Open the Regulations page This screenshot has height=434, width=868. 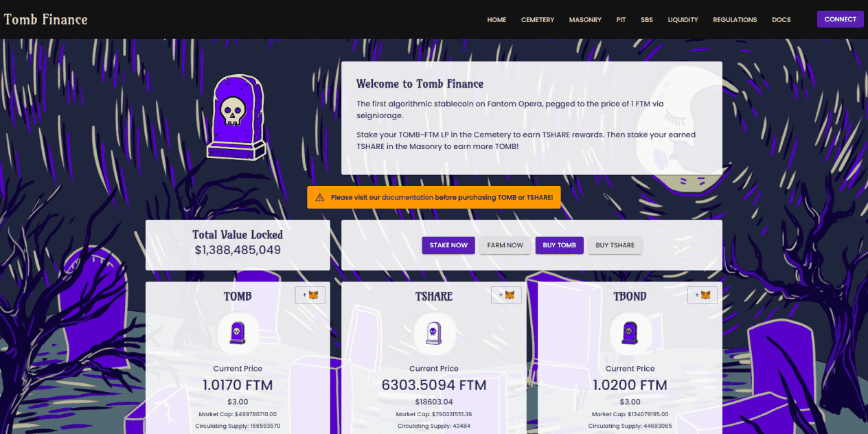click(735, 19)
